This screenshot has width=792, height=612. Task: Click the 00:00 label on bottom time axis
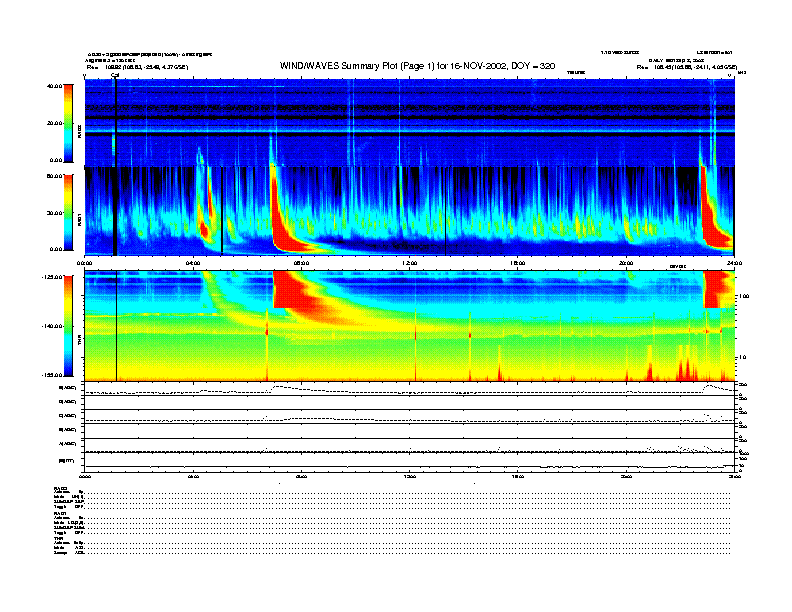[84, 476]
